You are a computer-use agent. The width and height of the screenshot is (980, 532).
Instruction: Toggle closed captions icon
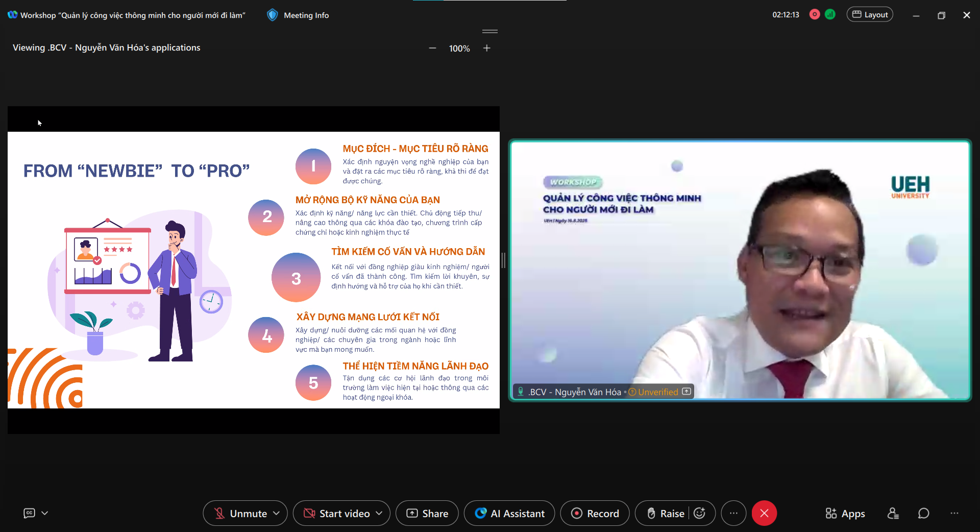30,513
